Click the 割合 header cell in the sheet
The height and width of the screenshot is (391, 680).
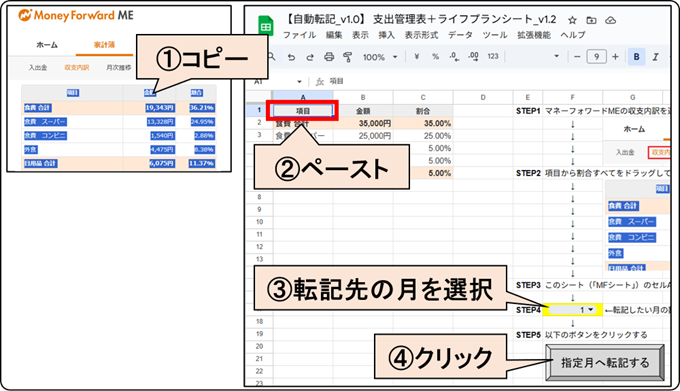423,111
